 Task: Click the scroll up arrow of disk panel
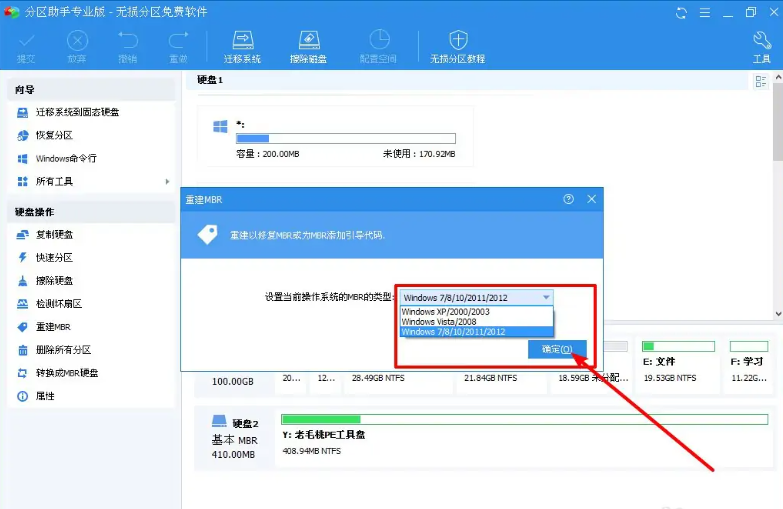pyautogui.click(x=778, y=77)
